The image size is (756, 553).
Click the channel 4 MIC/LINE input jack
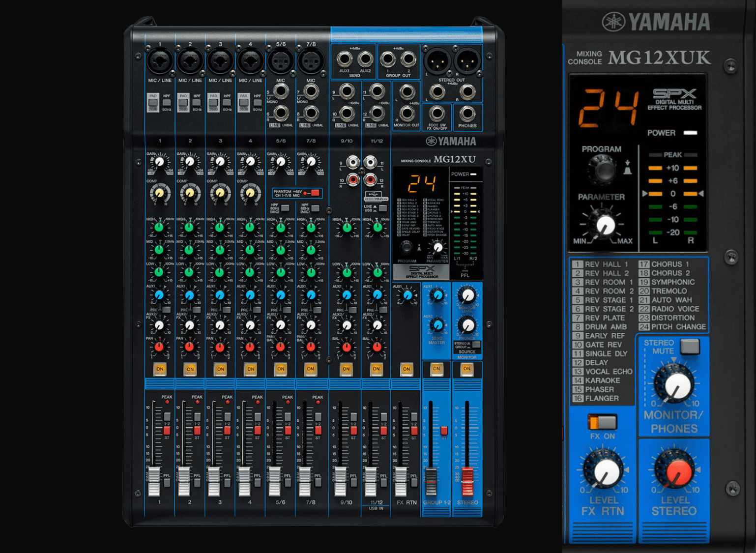(250, 62)
